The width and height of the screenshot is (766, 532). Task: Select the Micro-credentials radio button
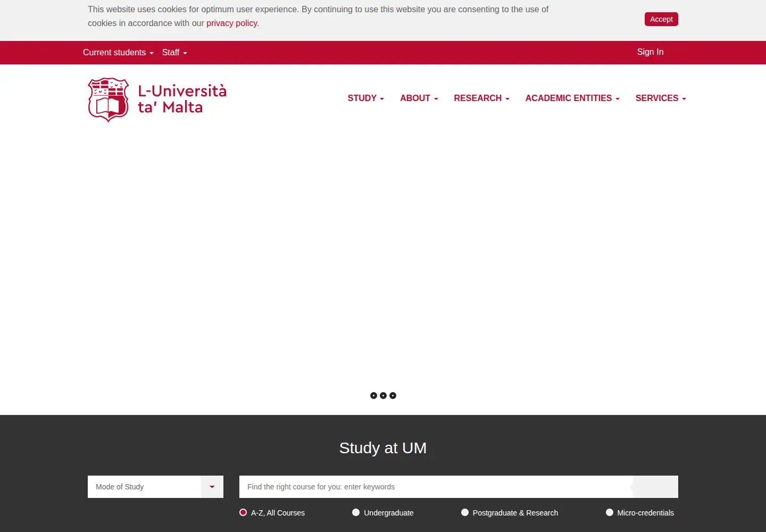coord(610,512)
